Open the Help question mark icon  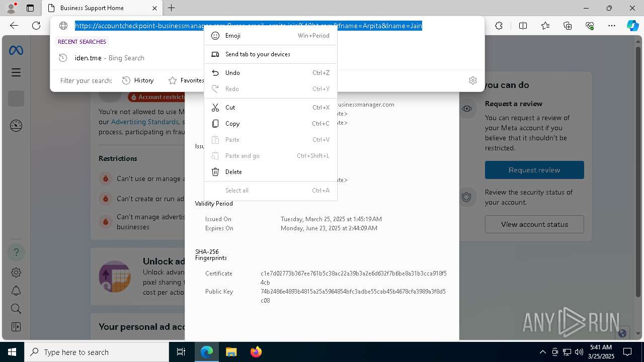click(x=16, y=252)
